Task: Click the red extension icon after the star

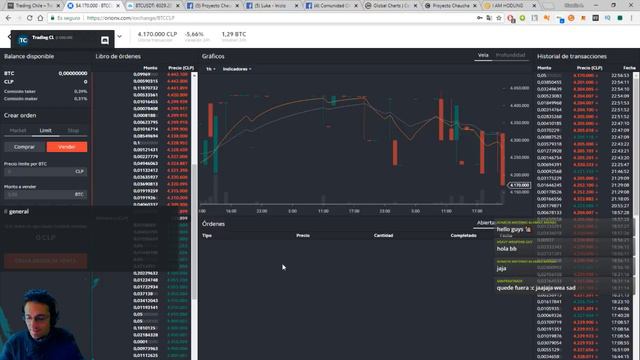Action: 511,18
